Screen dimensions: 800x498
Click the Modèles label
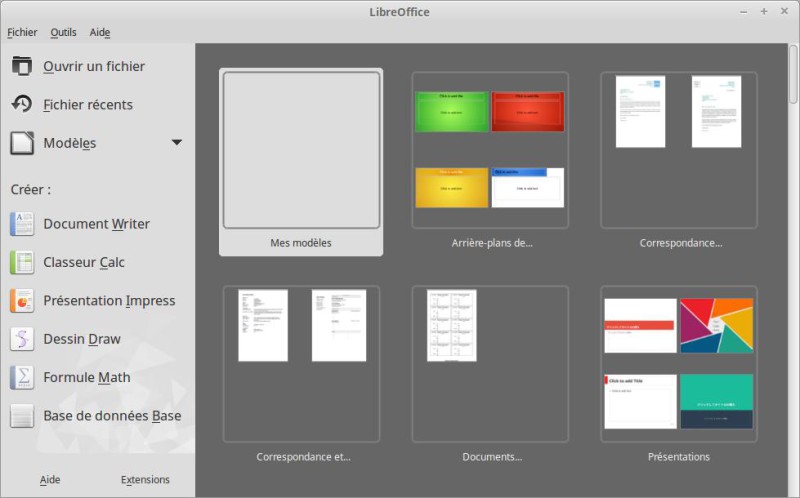click(69, 143)
